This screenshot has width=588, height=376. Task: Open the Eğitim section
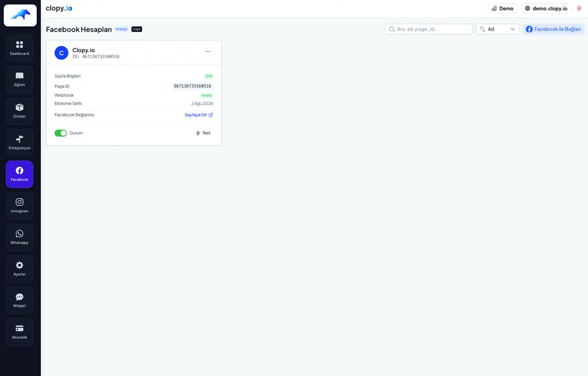pos(20,79)
